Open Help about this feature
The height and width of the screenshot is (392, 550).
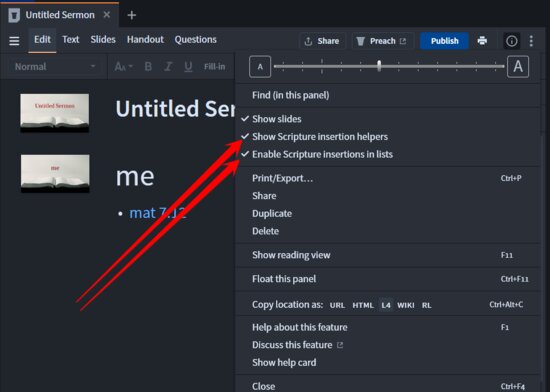[388, 327]
